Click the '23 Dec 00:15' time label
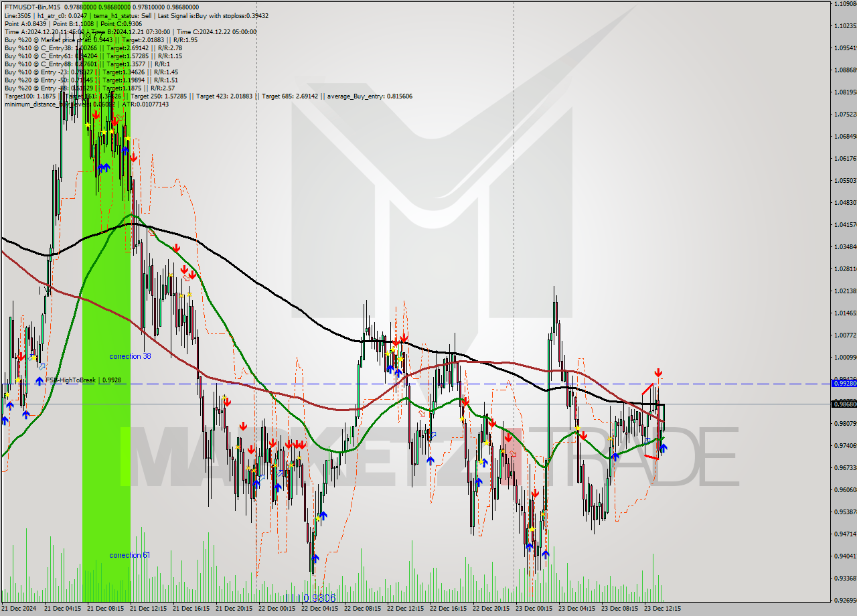 pyautogui.click(x=534, y=609)
